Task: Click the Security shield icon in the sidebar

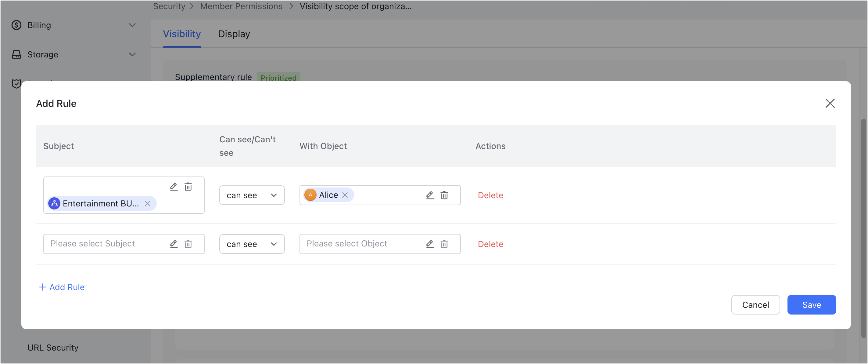Action: point(16,84)
